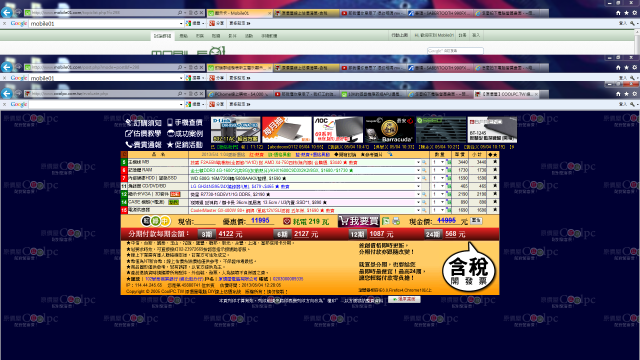Click green add icon in 主機板 MB row
The width and height of the screenshot is (640, 360).
[x=449, y=162]
